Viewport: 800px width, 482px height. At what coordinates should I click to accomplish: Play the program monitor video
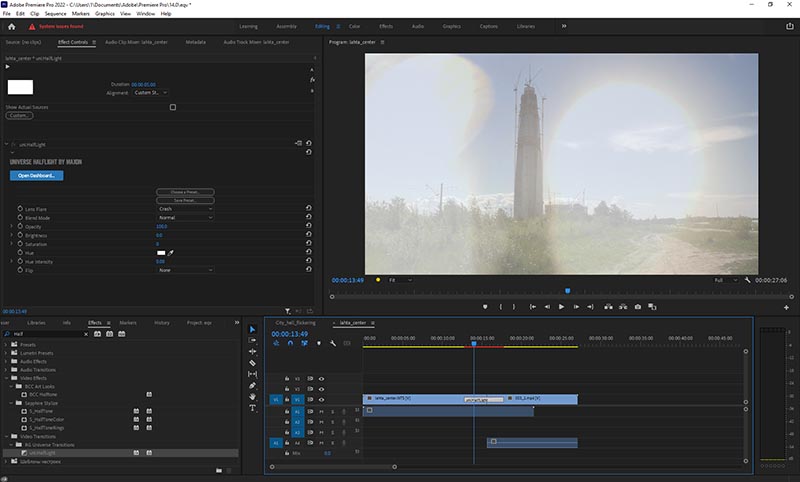tap(561, 307)
